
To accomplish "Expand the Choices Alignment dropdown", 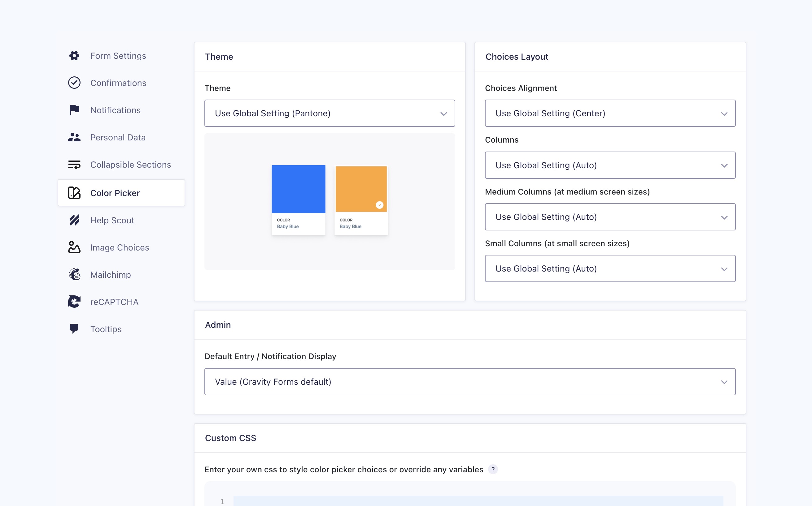I will pyautogui.click(x=610, y=113).
